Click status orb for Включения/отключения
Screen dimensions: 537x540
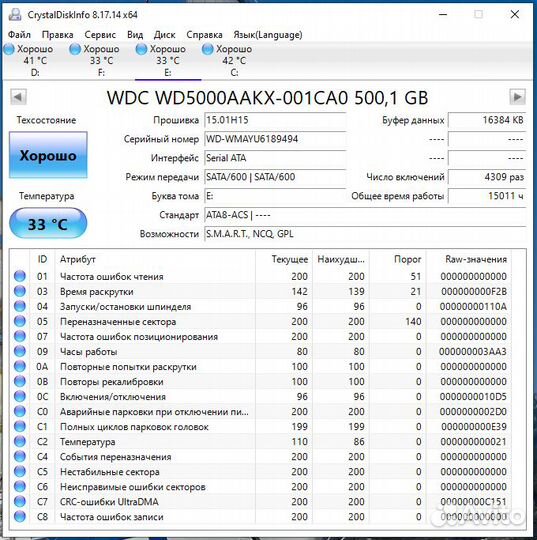click(20, 396)
